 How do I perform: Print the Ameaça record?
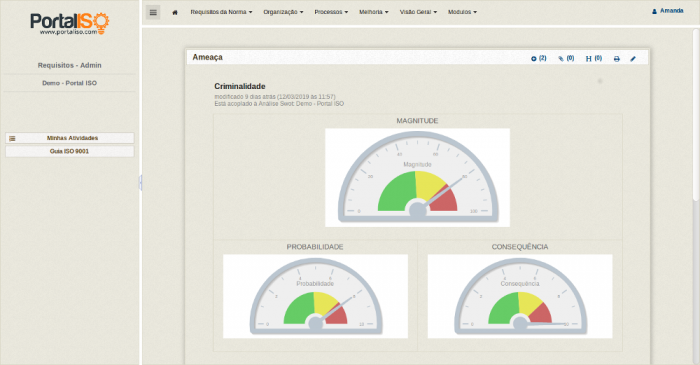[x=617, y=59]
